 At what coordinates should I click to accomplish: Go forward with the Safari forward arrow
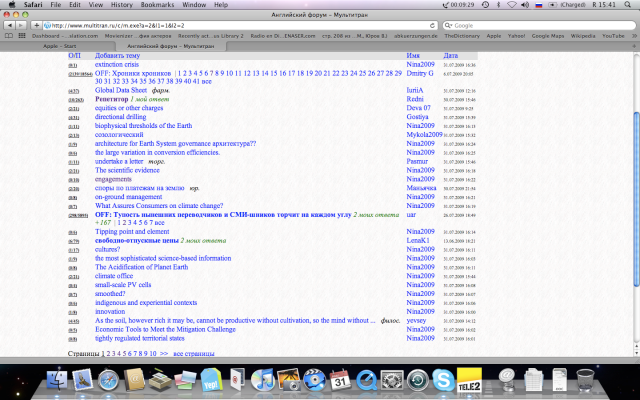pyautogui.click(x=20, y=25)
